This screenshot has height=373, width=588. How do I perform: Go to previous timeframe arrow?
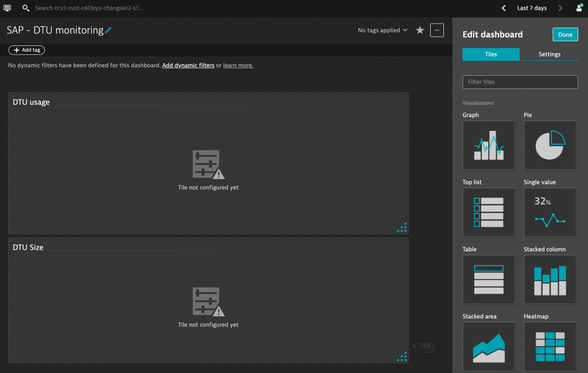tap(504, 8)
